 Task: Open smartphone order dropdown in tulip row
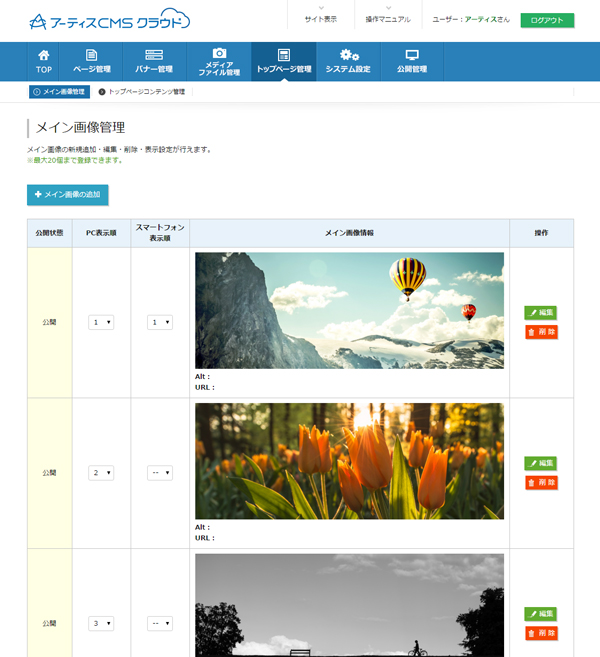160,473
